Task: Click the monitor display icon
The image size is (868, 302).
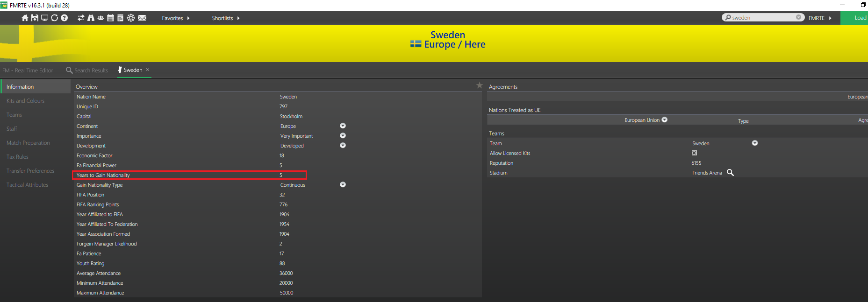Action: (44, 18)
